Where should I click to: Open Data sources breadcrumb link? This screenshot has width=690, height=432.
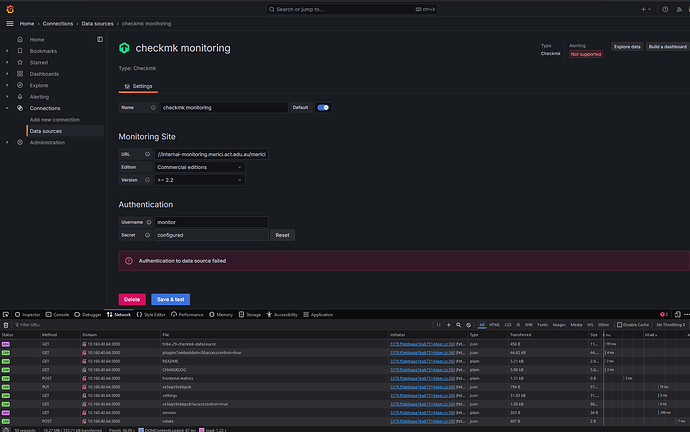pos(97,24)
